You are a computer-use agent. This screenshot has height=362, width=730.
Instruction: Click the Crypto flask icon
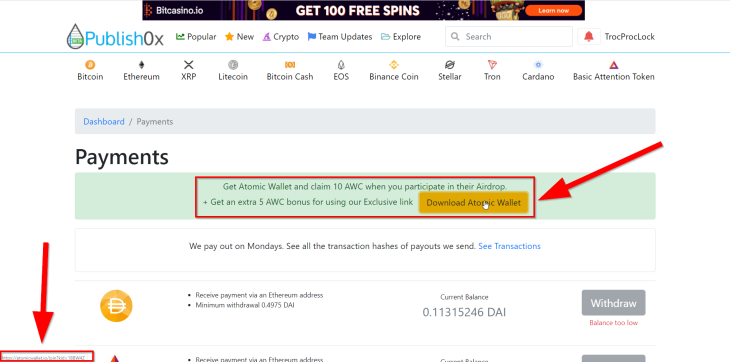tap(266, 36)
